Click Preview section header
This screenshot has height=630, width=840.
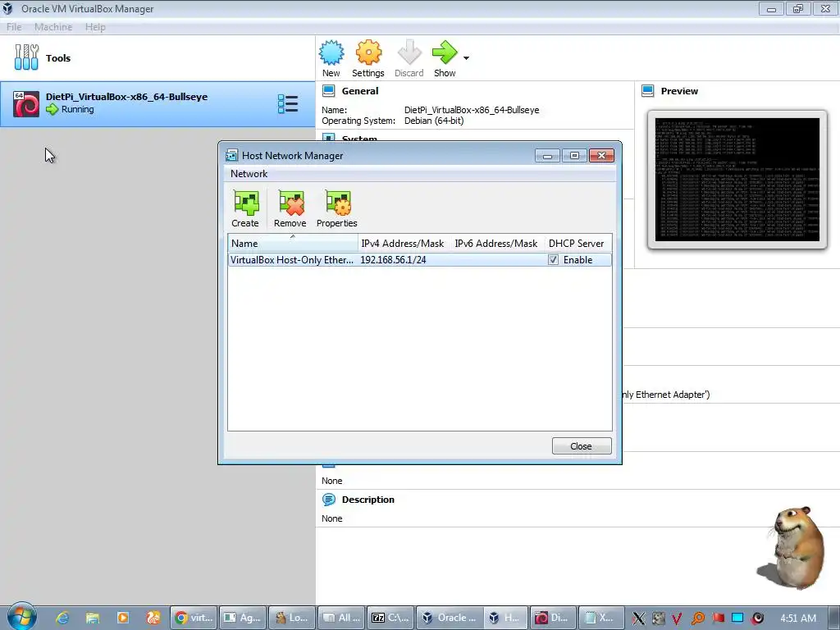[x=679, y=91]
